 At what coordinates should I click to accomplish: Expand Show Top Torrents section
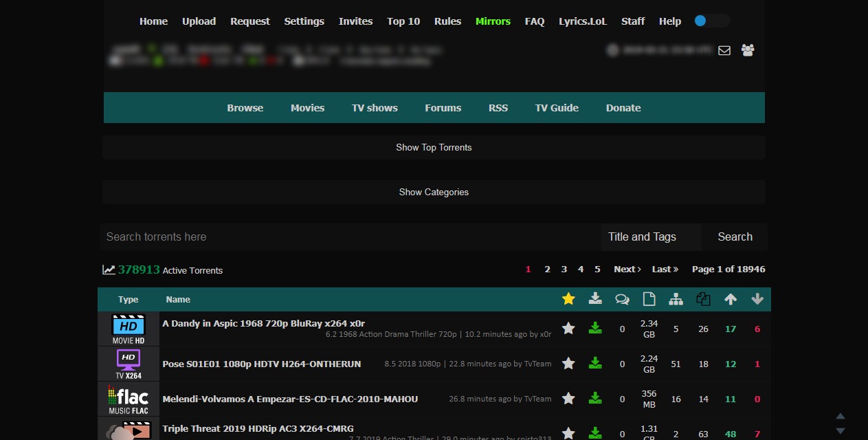click(434, 147)
